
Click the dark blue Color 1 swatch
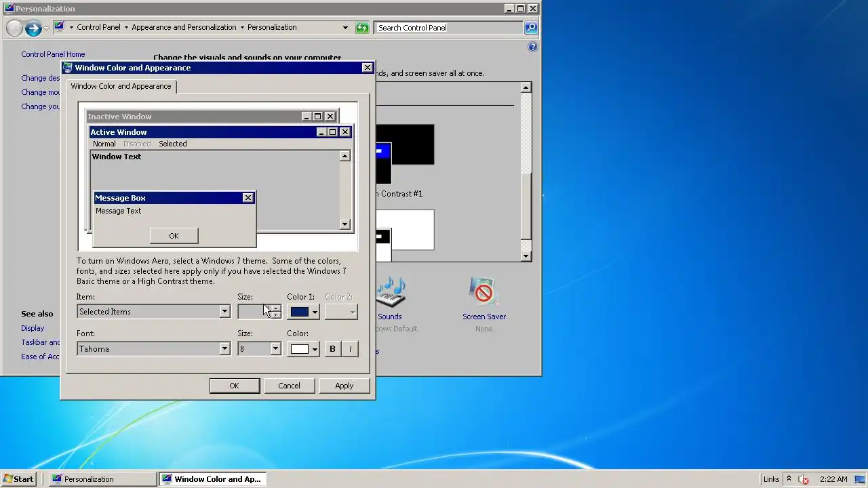[x=299, y=312]
